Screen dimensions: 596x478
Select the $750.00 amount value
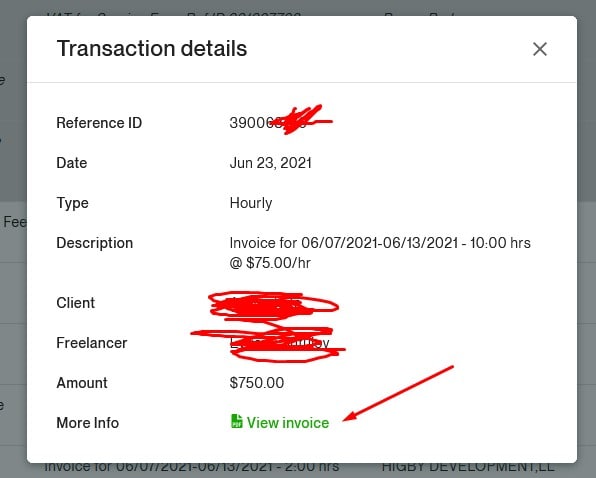257,383
